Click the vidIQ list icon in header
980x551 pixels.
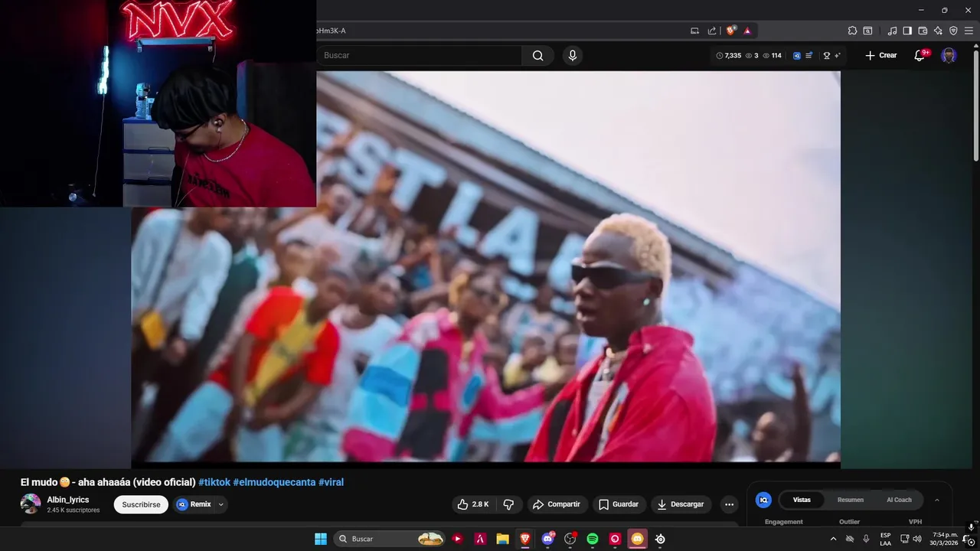[x=808, y=55]
